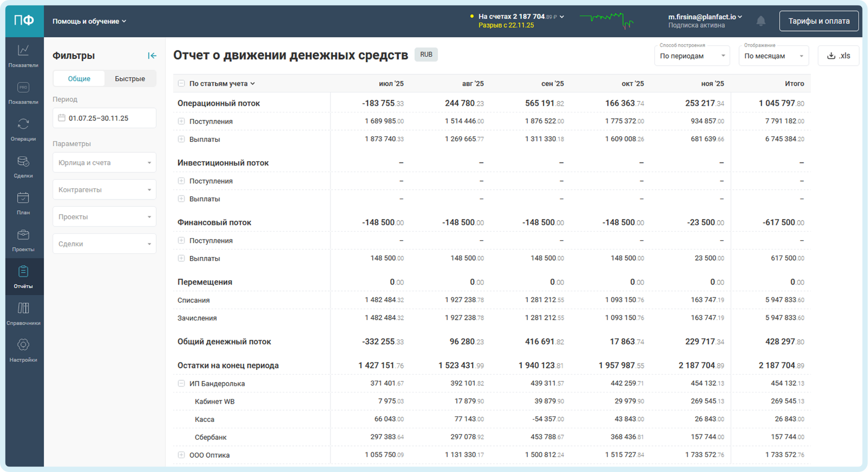The image size is (868, 472).
Task: Open Проекты briefcase icon
Action: 24,240
